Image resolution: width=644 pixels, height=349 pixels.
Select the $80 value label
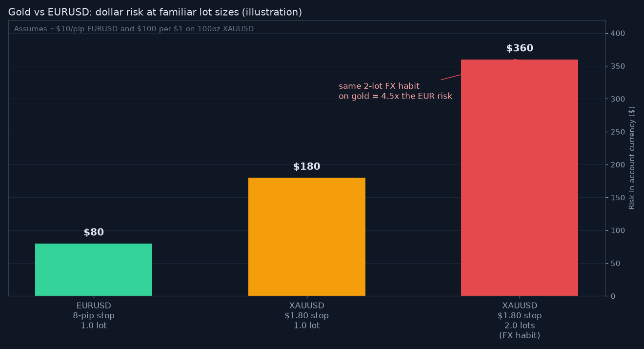click(x=94, y=233)
